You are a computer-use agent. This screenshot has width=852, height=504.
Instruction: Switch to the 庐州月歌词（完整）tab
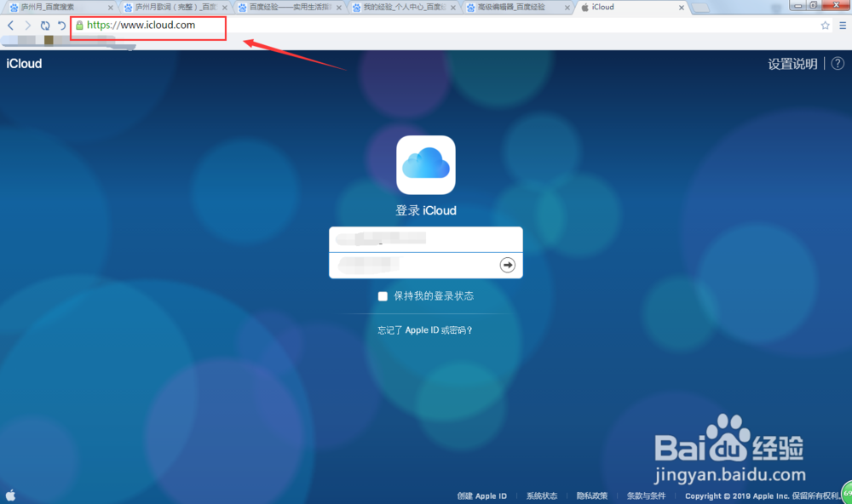click(x=174, y=8)
